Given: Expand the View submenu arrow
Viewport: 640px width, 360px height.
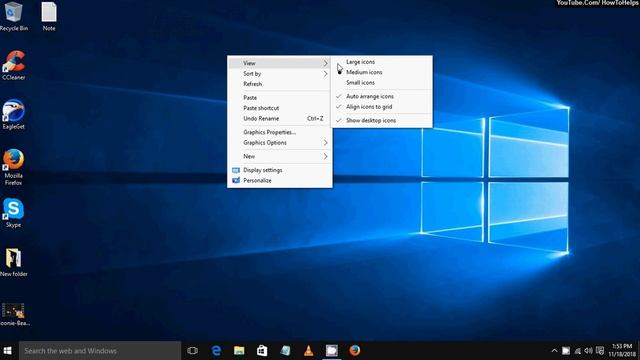Looking at the screenshot, I should (x=326, y=63).
